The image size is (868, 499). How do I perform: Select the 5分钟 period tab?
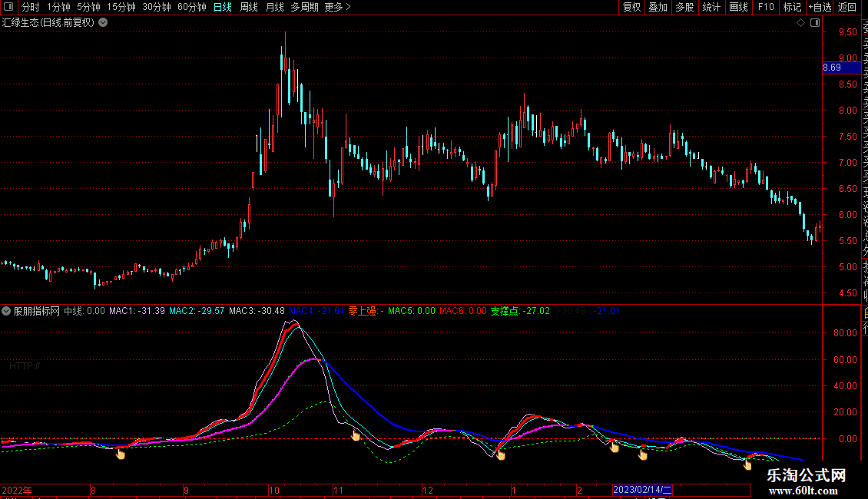pyautogui.click(x=88, y=7)
